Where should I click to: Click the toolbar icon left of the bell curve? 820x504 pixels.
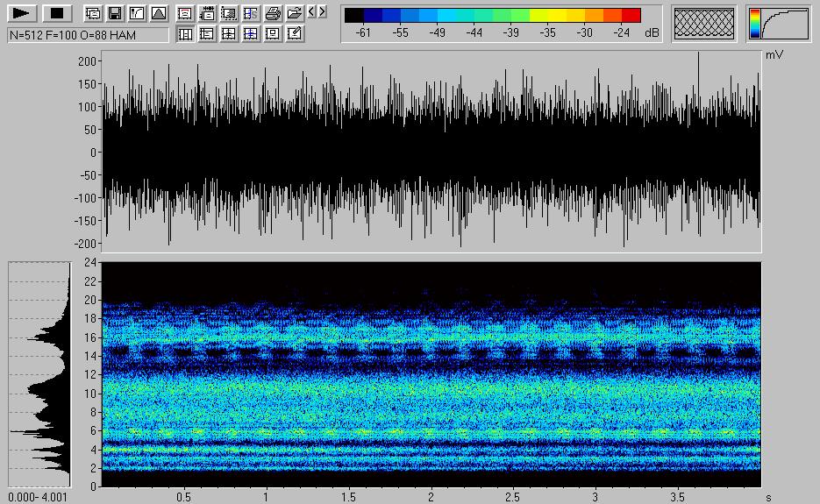pos(136,13)
